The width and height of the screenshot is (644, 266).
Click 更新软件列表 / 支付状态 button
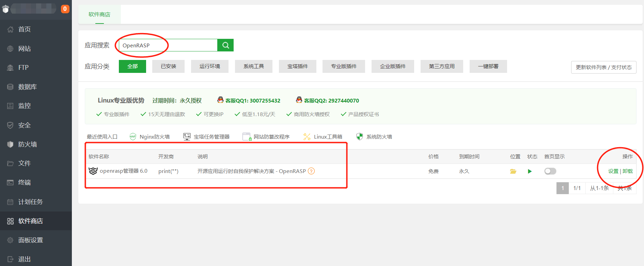coord(604,67)
